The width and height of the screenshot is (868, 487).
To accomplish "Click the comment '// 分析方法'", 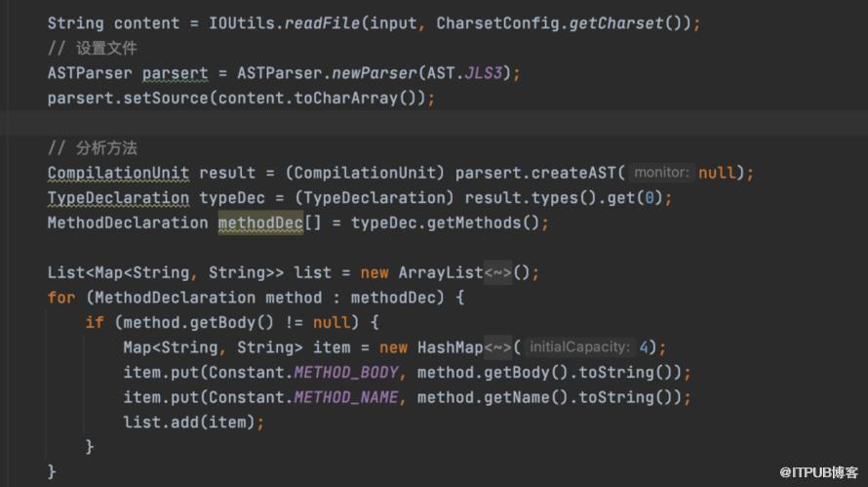I will click(92, 148).
